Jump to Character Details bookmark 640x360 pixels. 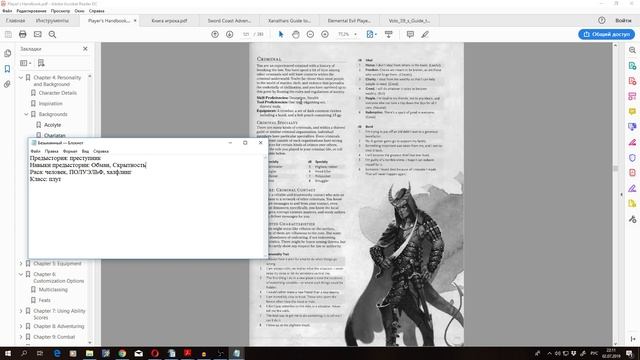coord(58,93)
